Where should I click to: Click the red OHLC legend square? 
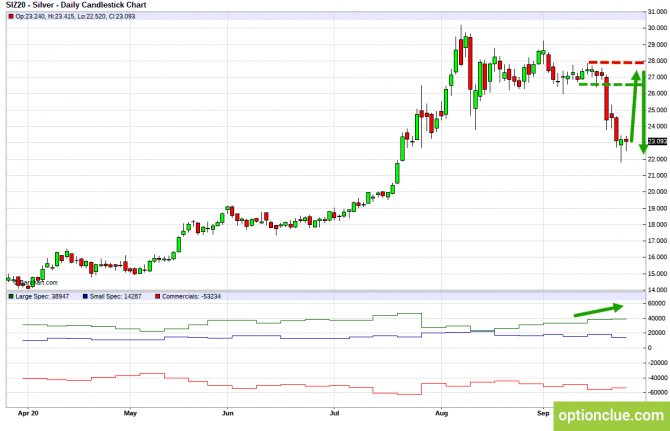tap(10, 18)
